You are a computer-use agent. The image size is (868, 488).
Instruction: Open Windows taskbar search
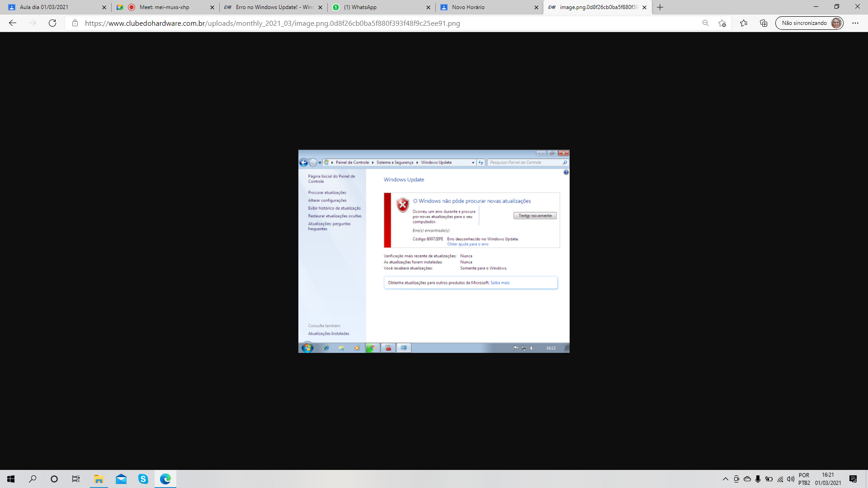(33, 479)
